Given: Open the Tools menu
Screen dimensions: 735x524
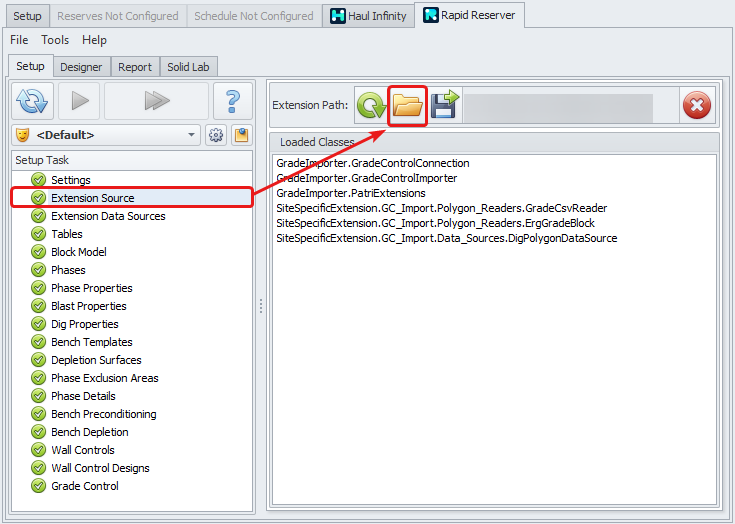Looking at the screenshot, I should 55,40.
